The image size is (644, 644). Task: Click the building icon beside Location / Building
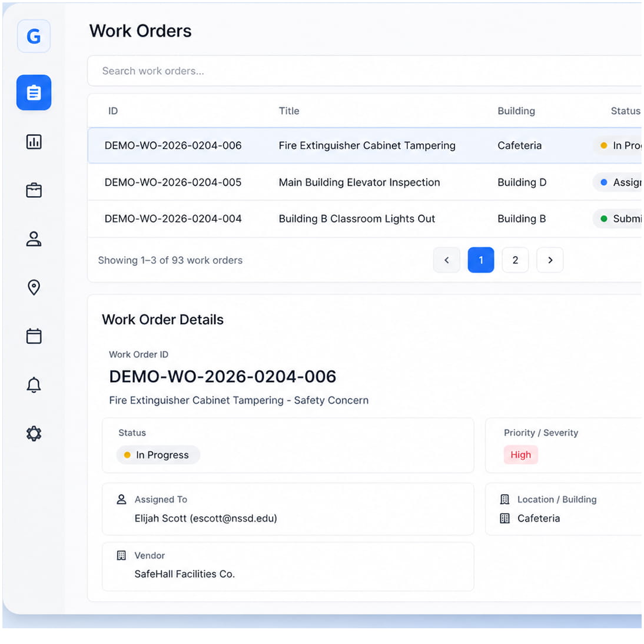pyautogui.click(x=504, y=499)
